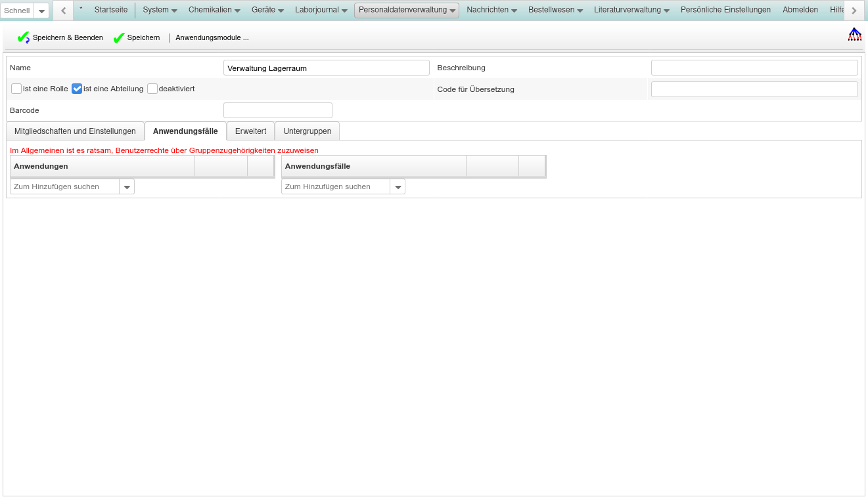Open the Erweitert tab
The image size is (868, 499).
point(250,131)
